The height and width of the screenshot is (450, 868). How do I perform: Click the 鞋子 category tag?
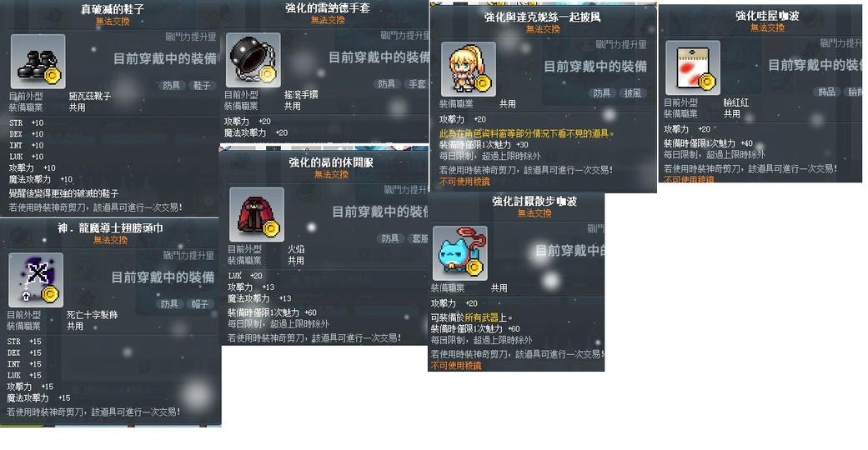point(202,85)
